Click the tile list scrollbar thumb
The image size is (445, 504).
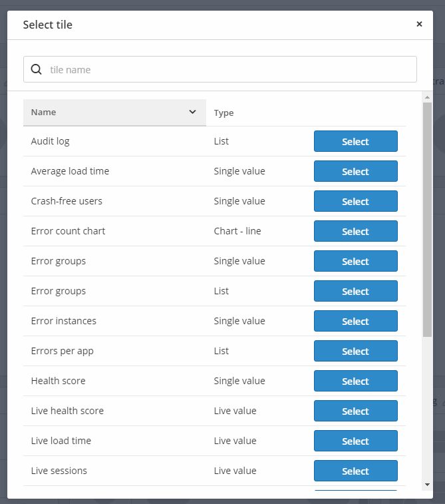pos(427,220)
